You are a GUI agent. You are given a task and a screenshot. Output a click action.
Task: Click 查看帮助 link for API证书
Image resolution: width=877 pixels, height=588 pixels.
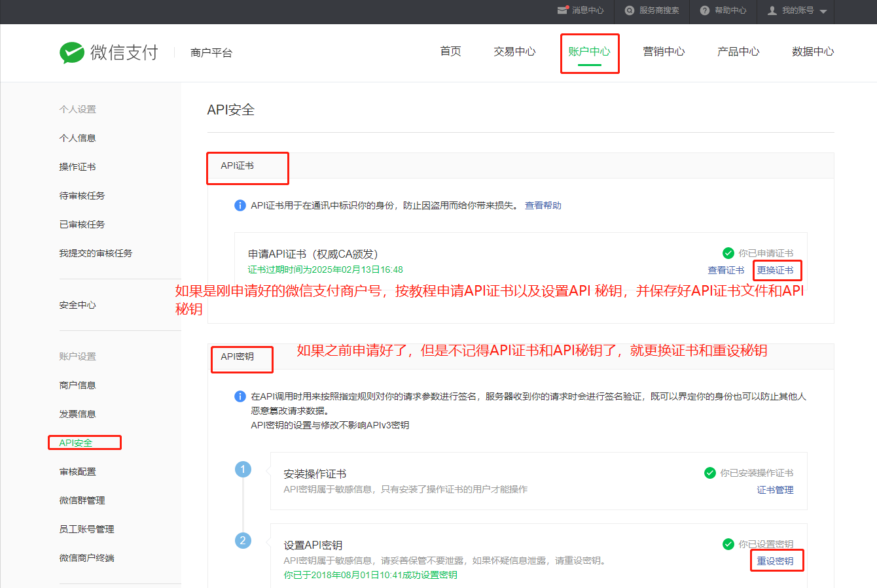(x=543, y=205)
